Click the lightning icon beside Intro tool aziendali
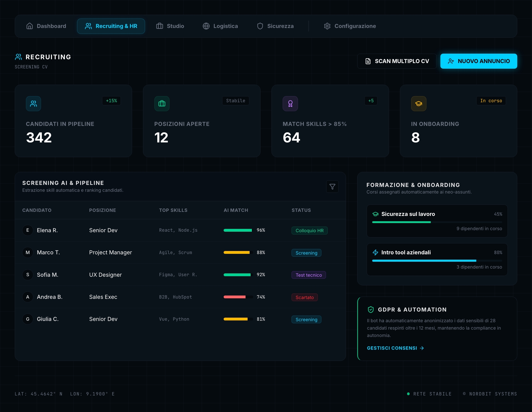The height and width of the screenshot is (412, 532). 375,252
